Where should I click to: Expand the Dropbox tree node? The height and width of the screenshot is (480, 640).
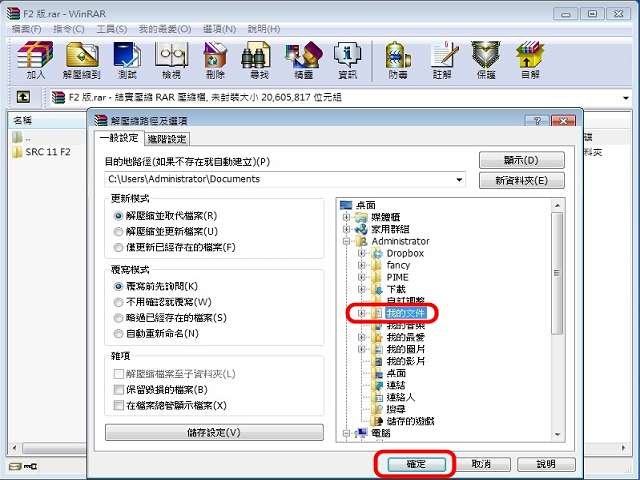point(361,253)
